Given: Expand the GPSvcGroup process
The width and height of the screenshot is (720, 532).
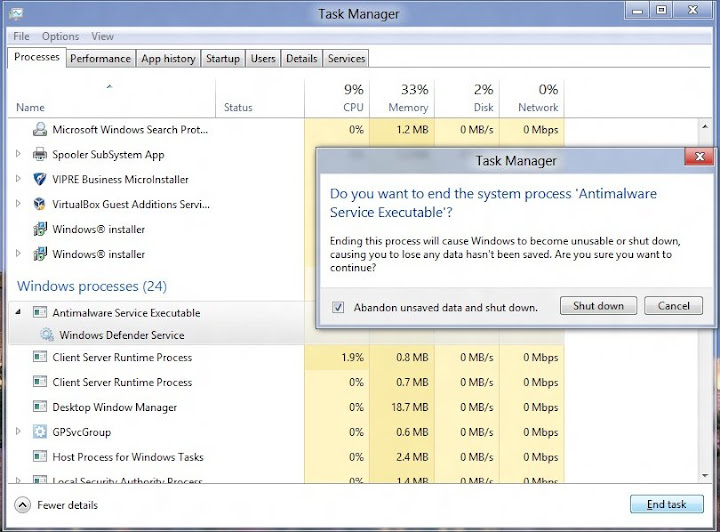Looking at the screenshot, I should pyautogui.click(x=18, y=431).
